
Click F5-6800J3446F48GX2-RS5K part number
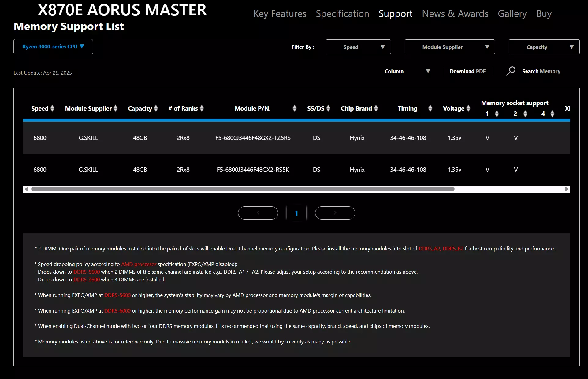[x=253, y=170]
